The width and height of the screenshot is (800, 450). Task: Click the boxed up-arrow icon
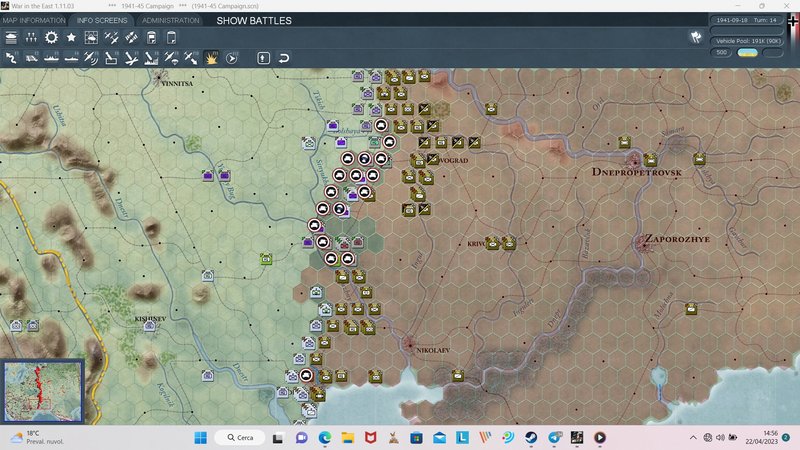(263, 58)
